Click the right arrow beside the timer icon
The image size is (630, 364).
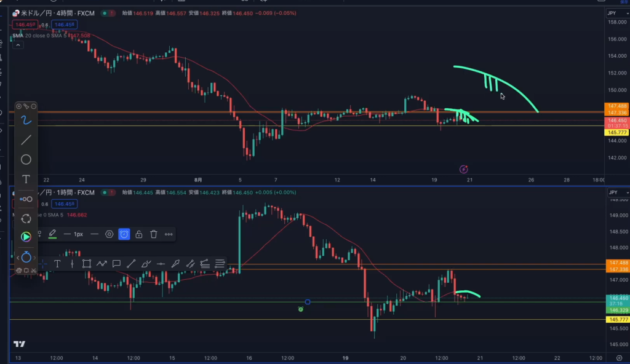(x=34, y=258)
